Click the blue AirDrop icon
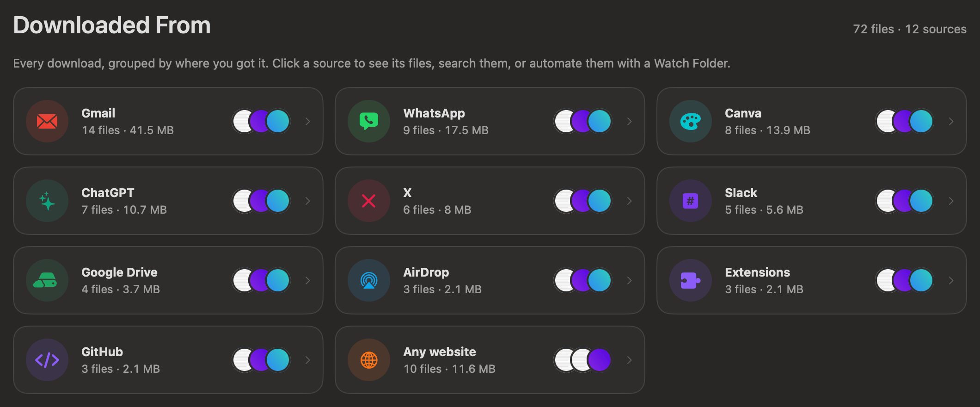 369,280
